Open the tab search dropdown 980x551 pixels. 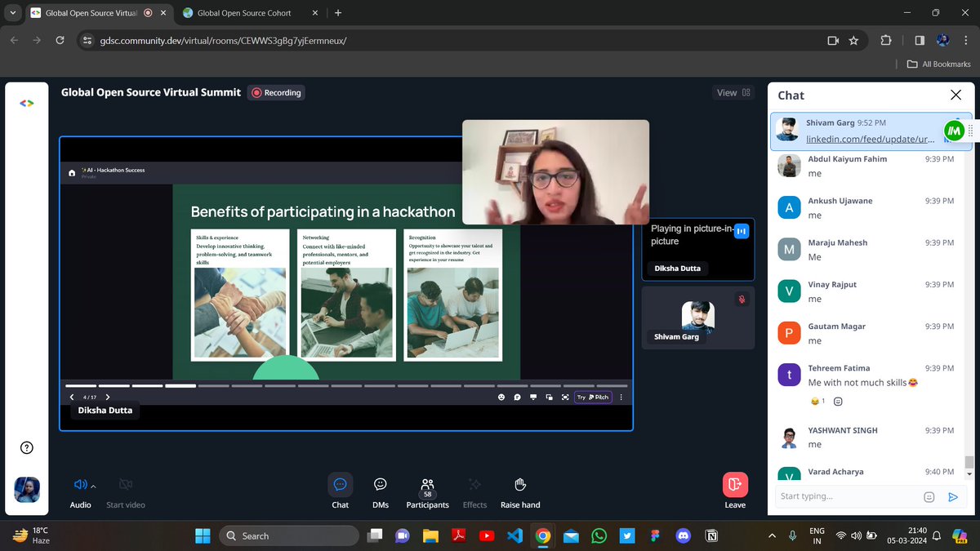click(11, 13)
